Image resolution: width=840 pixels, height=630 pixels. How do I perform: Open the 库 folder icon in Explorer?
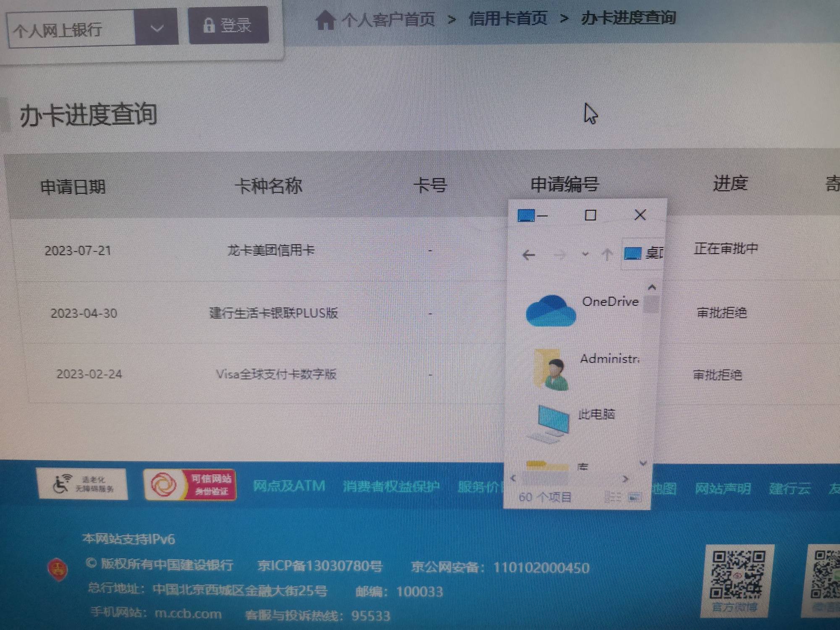[x=547, y=465]
